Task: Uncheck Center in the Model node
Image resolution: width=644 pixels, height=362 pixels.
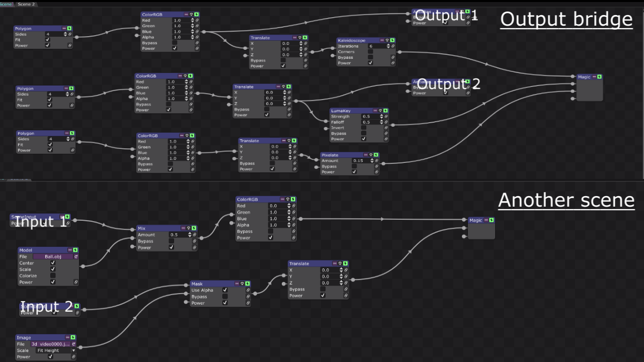Action: 53,263
